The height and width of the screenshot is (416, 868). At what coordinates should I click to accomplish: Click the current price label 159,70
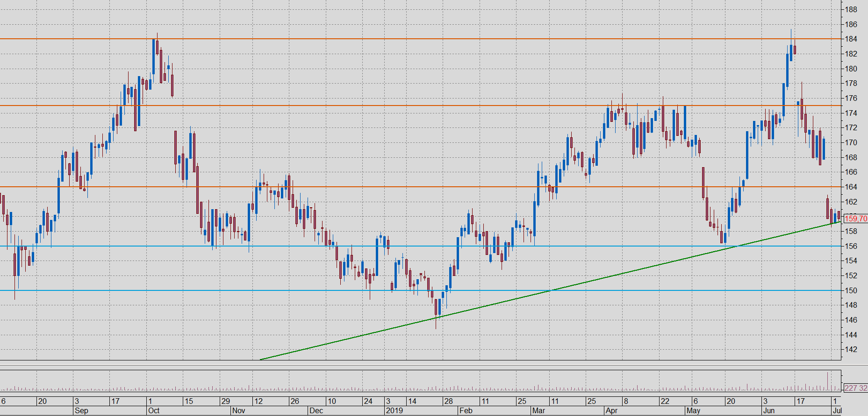[855, 219]
